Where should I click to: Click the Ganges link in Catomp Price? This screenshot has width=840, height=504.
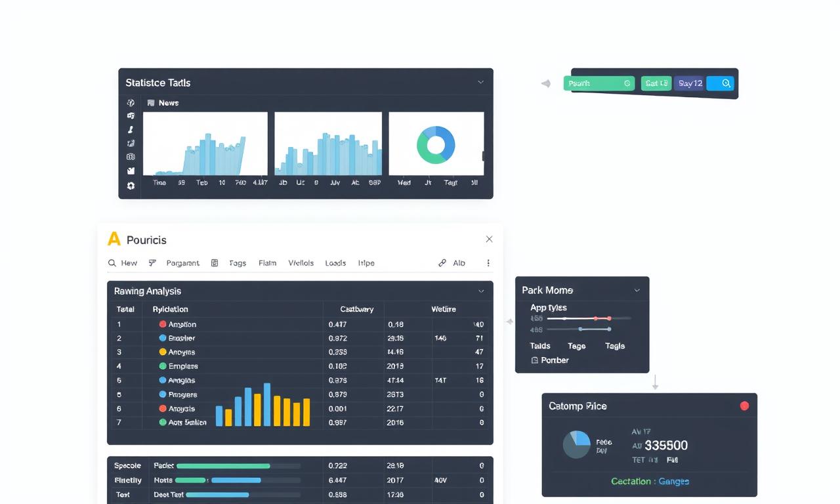(x=673, y=481)
